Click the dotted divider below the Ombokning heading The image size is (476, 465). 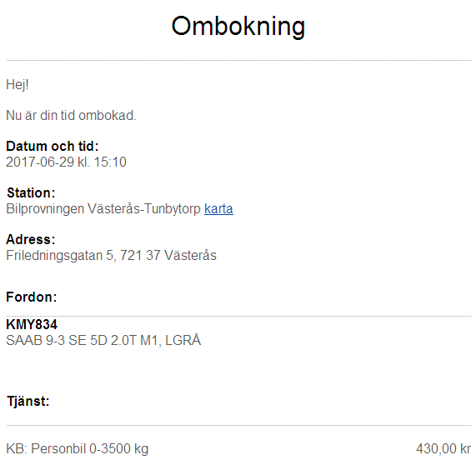(x=238, y=60)
